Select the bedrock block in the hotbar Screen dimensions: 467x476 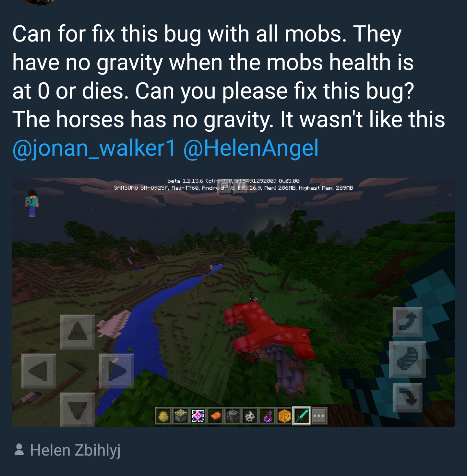232,416
